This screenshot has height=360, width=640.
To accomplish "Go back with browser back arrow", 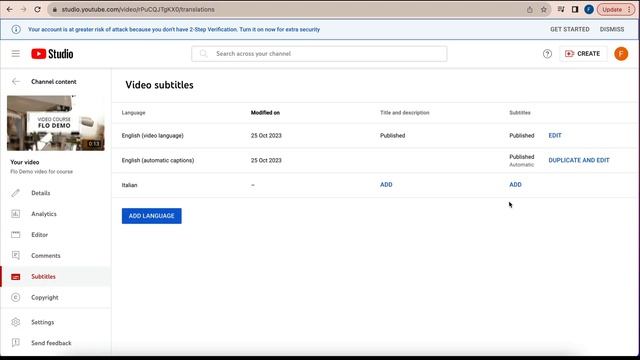I will click(x=9, y=9).
